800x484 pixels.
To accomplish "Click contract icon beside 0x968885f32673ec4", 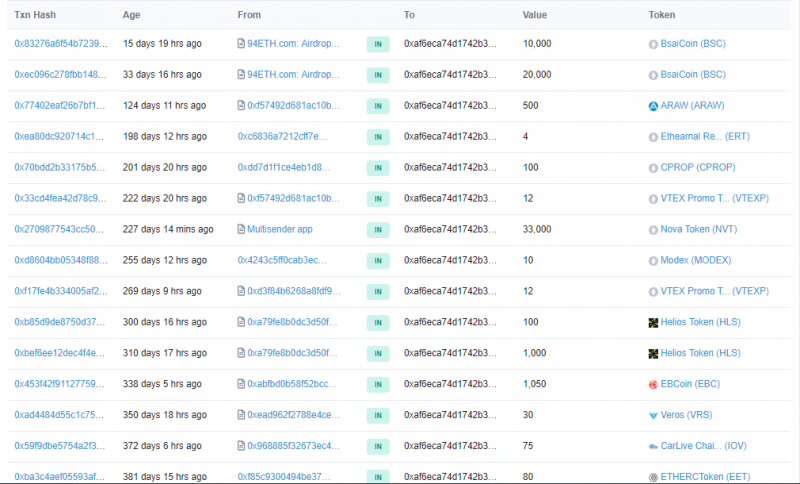I will (241, 446).
